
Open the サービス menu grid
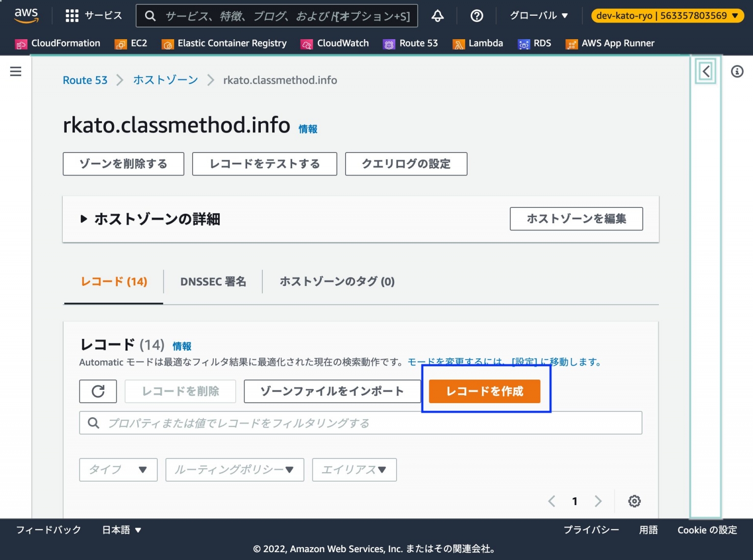[72, 15]
